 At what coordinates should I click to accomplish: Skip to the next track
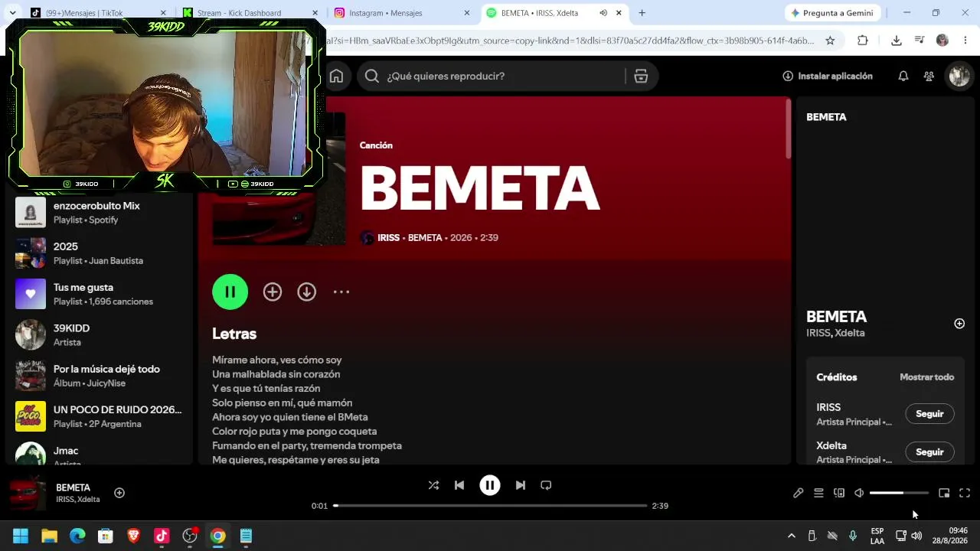click(x=521, y=485)
